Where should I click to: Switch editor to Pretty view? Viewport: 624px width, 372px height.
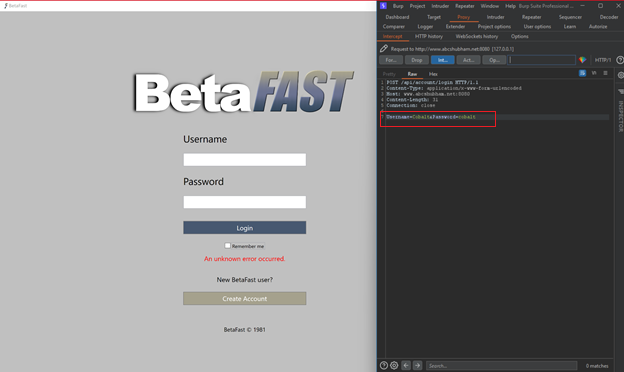coord(389,74)
